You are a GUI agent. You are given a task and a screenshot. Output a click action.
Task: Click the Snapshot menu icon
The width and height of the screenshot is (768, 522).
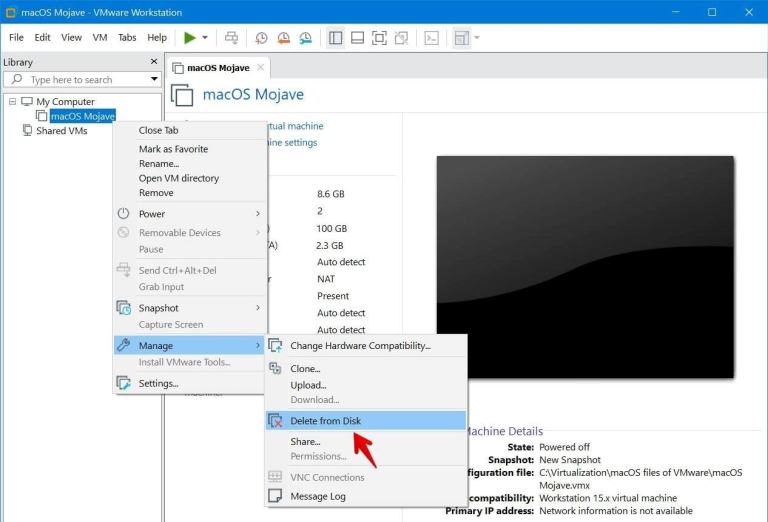[123, 308]
